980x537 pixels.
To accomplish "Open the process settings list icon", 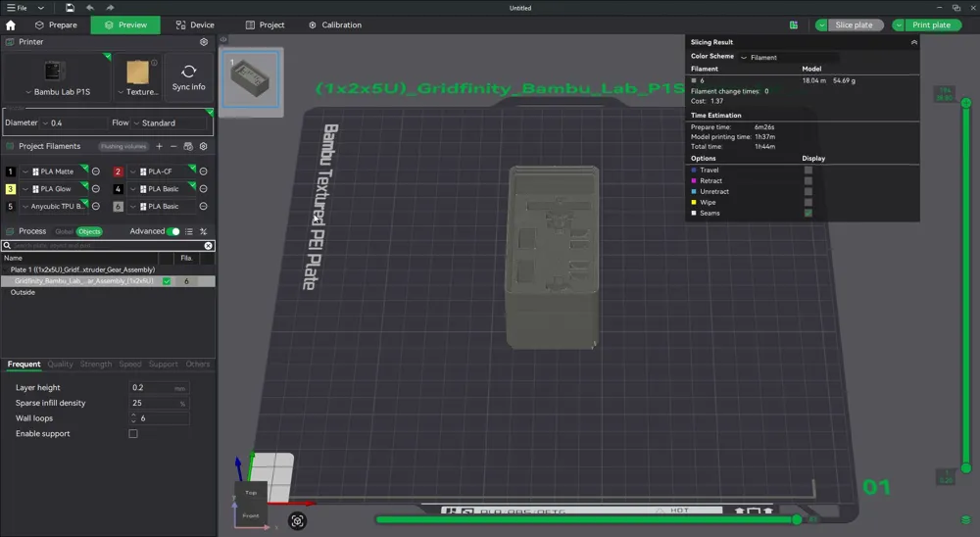I will tap(189, 231).
